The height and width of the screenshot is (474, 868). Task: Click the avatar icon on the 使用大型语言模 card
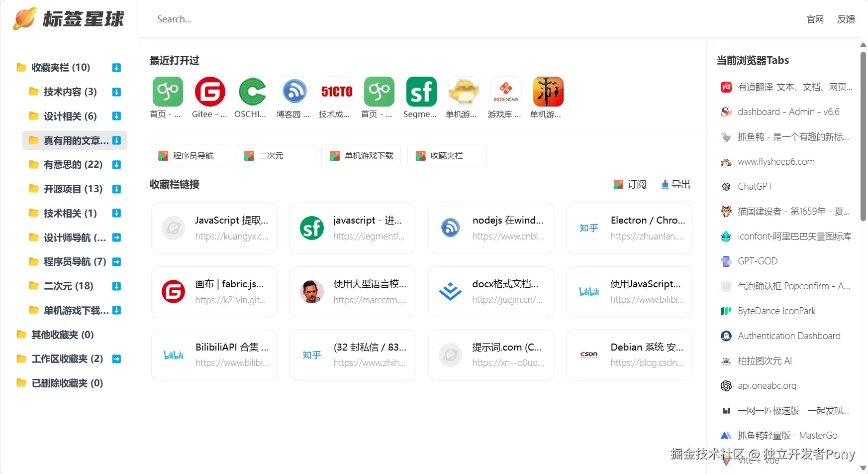point(312,292)
